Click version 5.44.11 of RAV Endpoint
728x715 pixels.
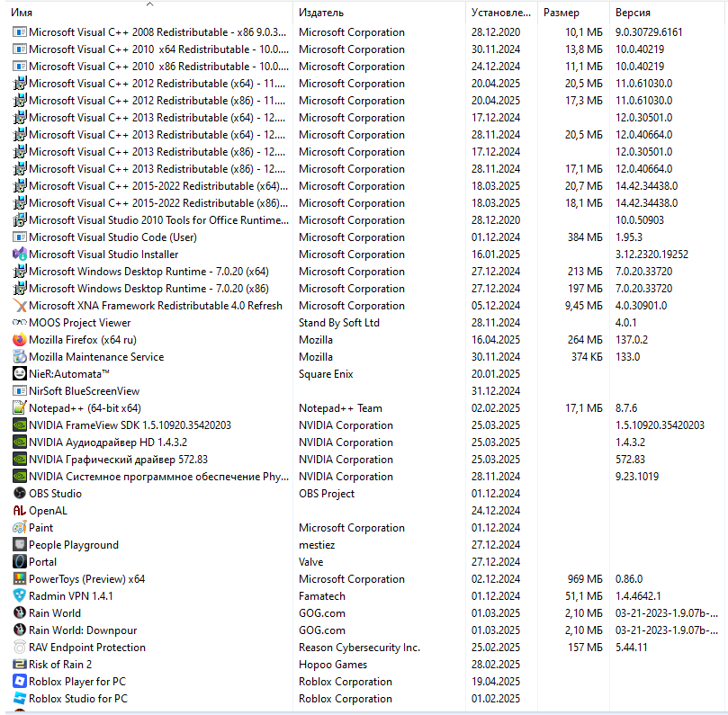[x=631, y=648]
